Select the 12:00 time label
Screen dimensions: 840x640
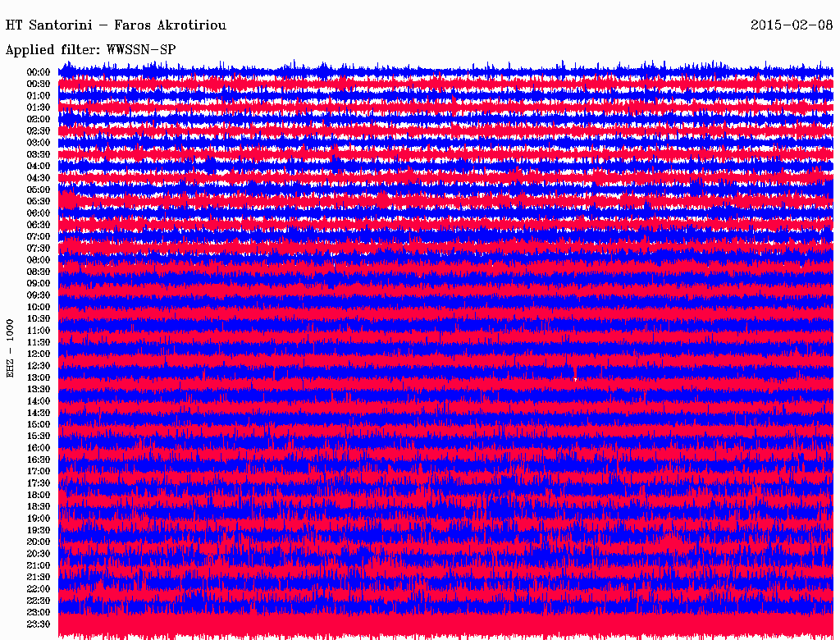pyautogui.click(x=39, y=354)
